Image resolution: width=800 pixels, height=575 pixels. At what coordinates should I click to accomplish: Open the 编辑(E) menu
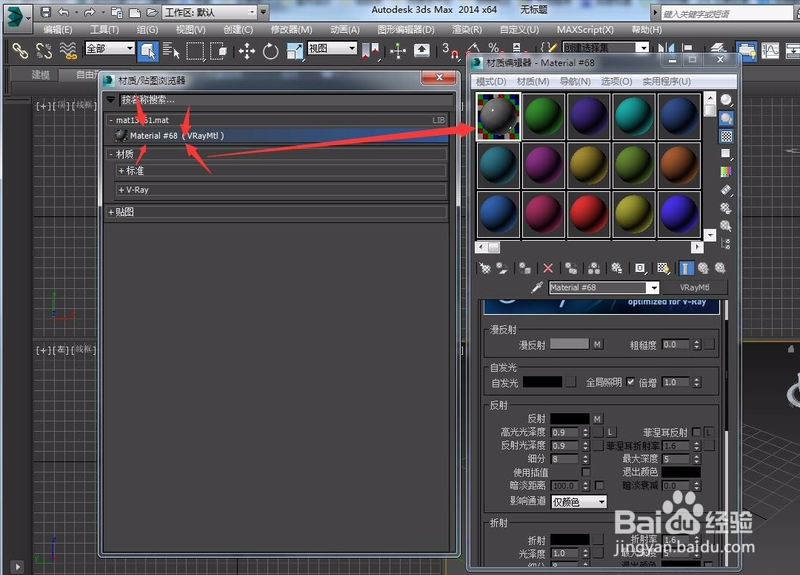point(58,30)
